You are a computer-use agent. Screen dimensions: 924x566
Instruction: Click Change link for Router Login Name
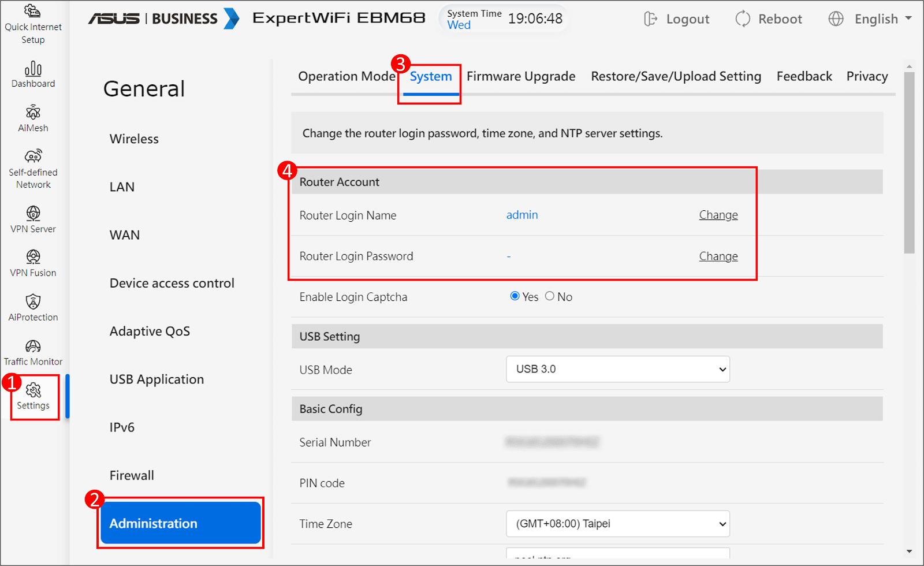click(x=718, y=215)
